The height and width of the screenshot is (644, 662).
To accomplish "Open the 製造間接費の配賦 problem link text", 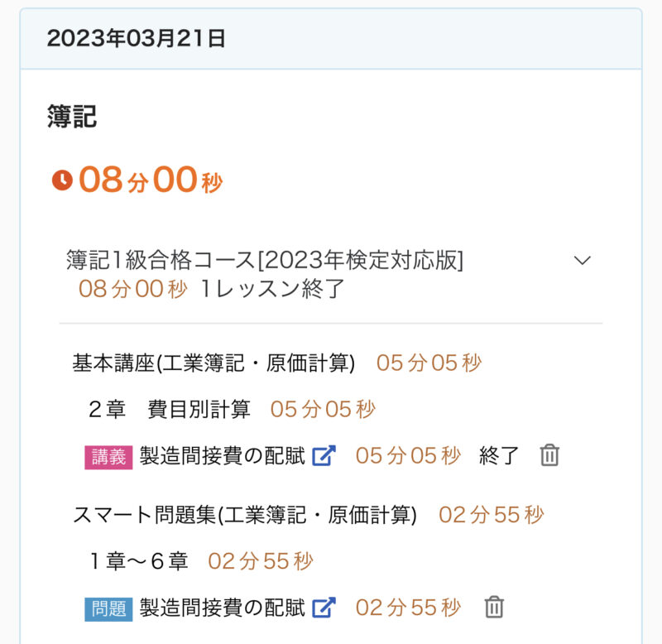I will click(x=223, y=608).
